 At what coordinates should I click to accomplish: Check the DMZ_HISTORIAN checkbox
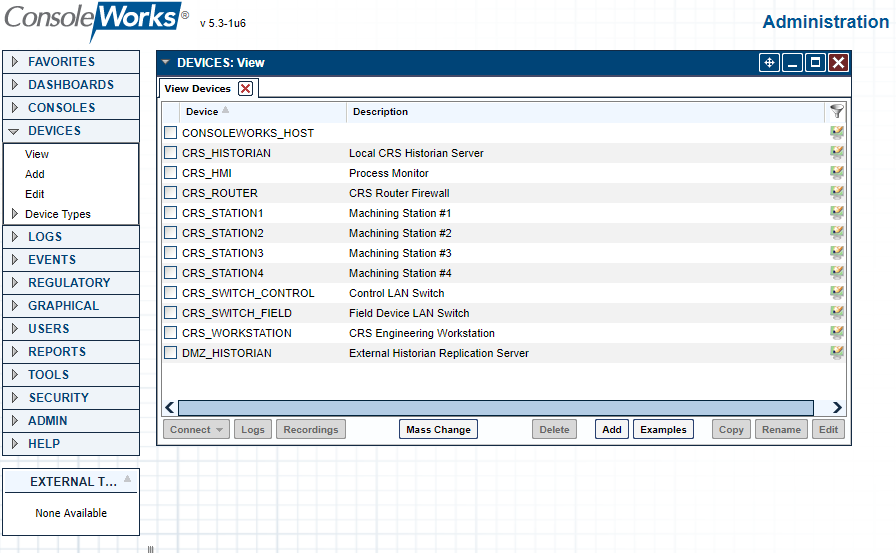170,352
